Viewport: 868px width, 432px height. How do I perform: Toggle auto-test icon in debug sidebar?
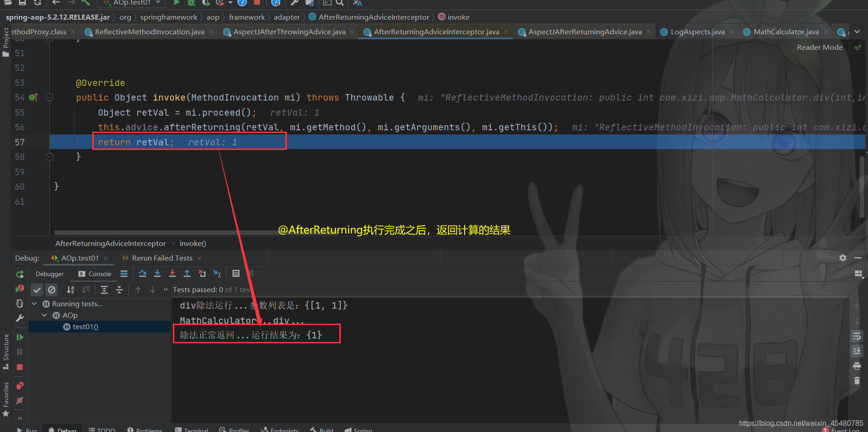point(20,304)
